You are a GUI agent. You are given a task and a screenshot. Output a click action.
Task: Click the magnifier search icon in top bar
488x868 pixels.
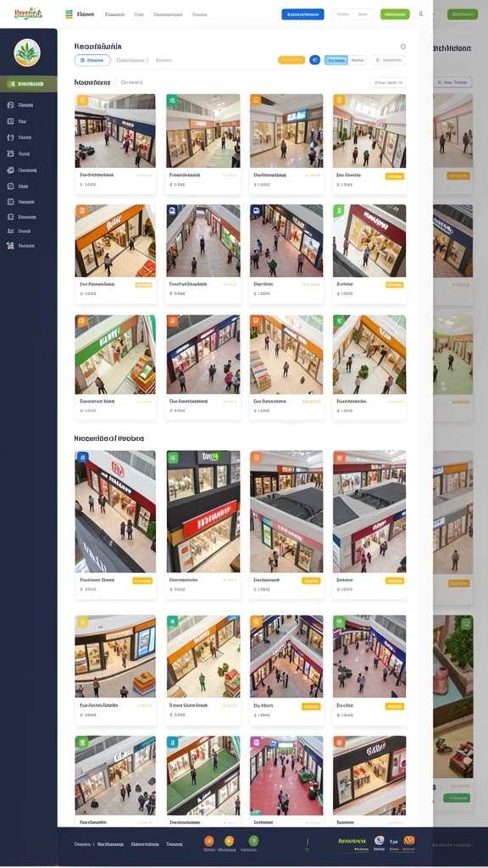pos(420,14)
